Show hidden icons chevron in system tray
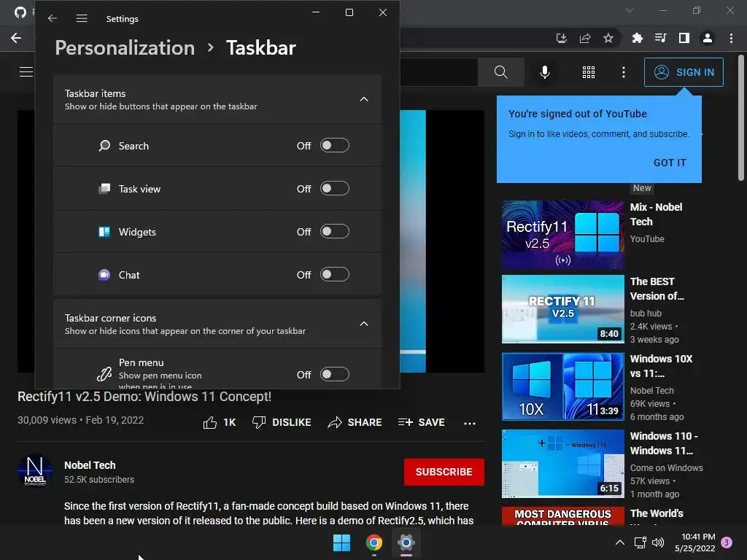This screenshot has height=560, width=747. 620,542
